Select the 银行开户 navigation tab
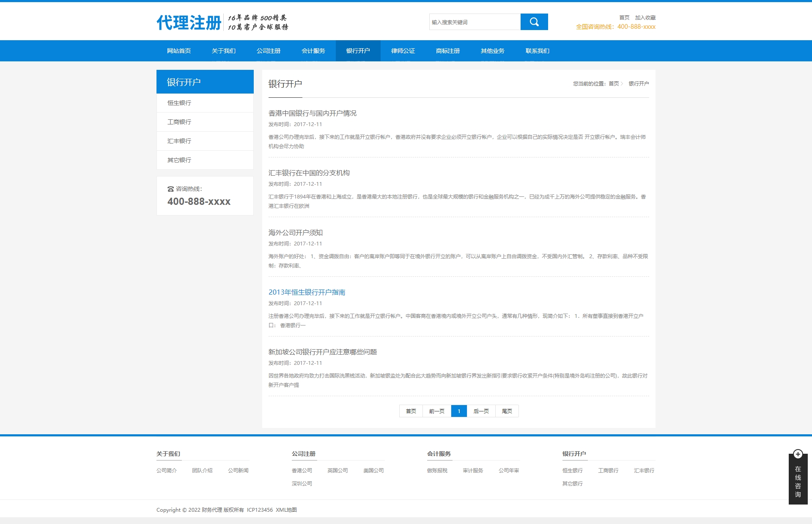Image resolution: width=812 pixels, height=524 pixels. click(358, 51)
